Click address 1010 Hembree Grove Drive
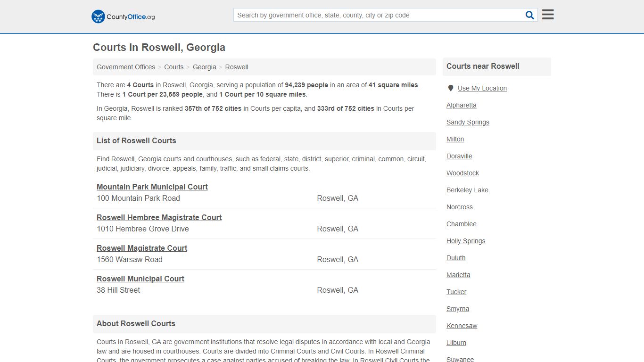644x362 pixels. (143, 229)
